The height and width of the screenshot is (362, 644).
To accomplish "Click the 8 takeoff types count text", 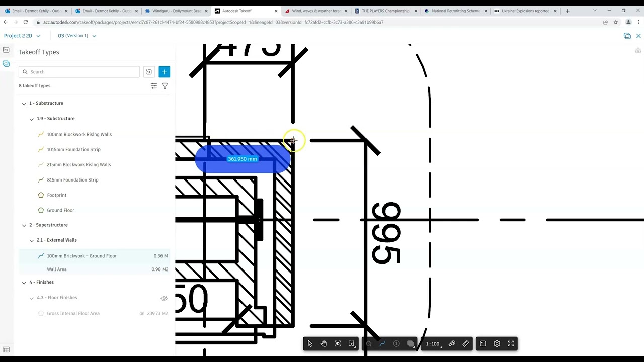I will coord(35,86).
